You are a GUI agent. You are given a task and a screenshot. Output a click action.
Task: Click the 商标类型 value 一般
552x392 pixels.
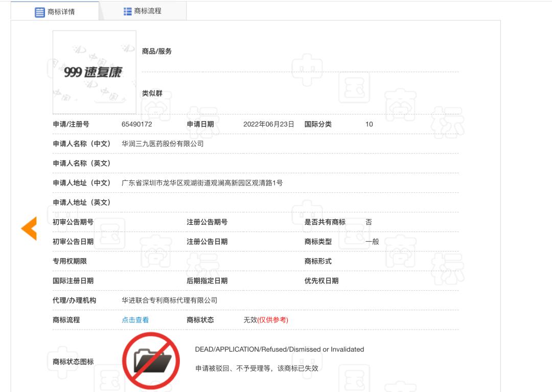372,242
